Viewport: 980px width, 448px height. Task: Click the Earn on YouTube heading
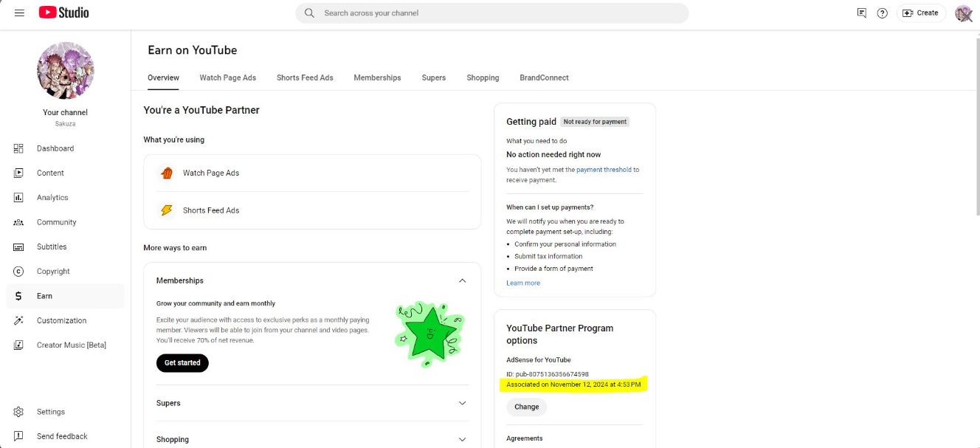pyautogui.click(x=193, y=50)
